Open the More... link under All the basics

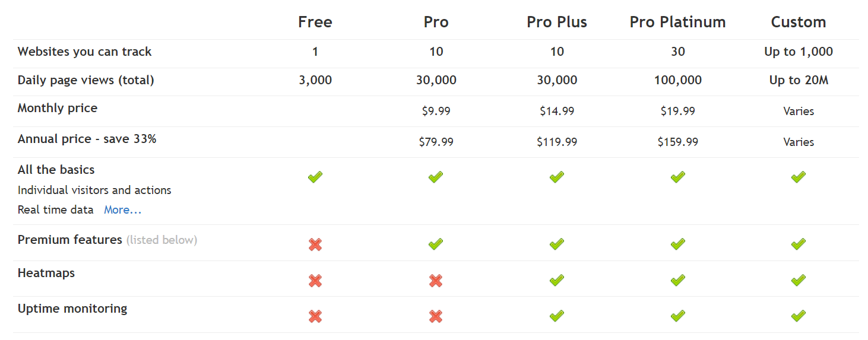(x=123, y=209)
